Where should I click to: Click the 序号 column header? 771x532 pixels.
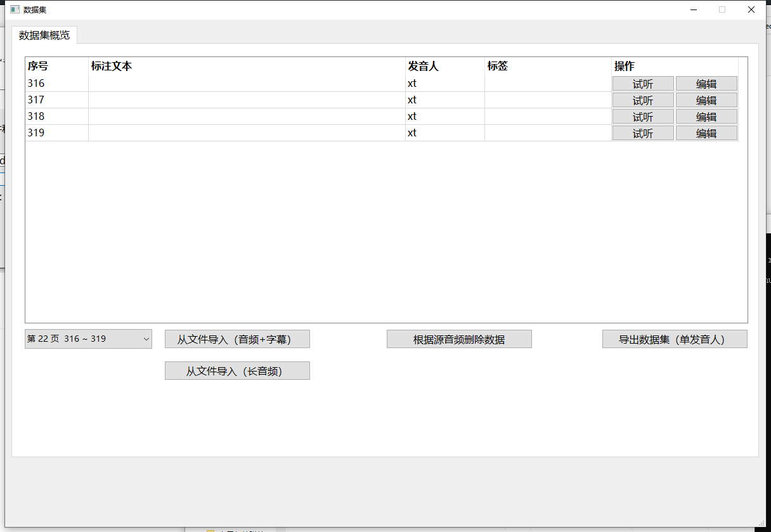pos(57,66)
